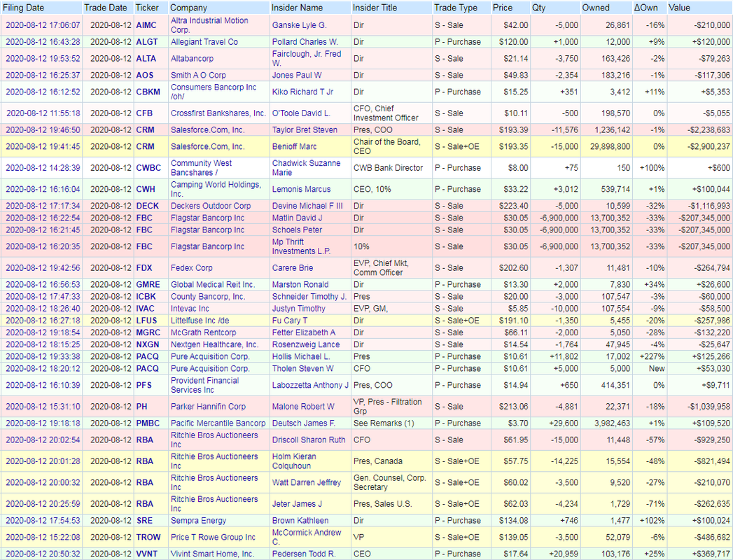The height and width of the screenshot is (560, 733).
Task: Open the PH ticker link
Action: (141, 407)
